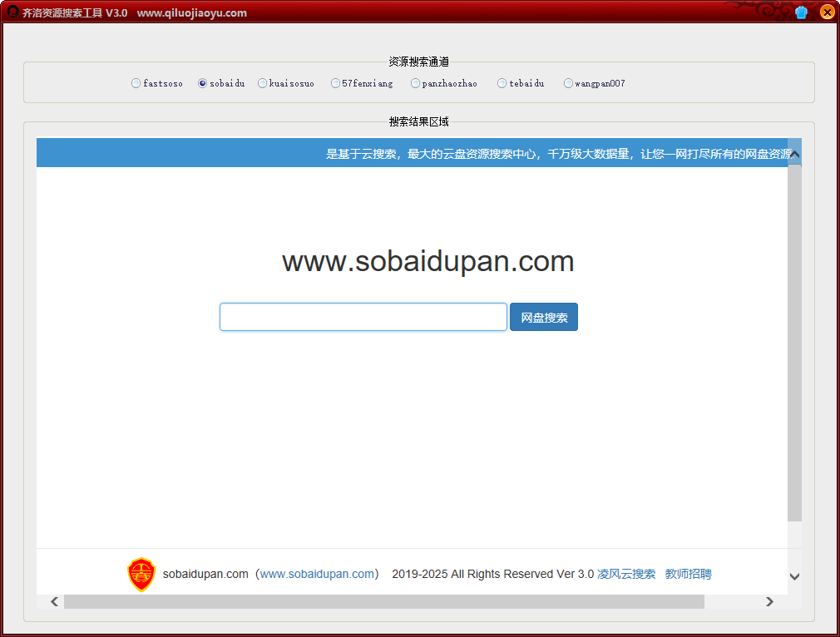Viewport: 840px width, 637px height.
Task: Click the horizontal scrollbar right arrow
Action: (770, 601)
